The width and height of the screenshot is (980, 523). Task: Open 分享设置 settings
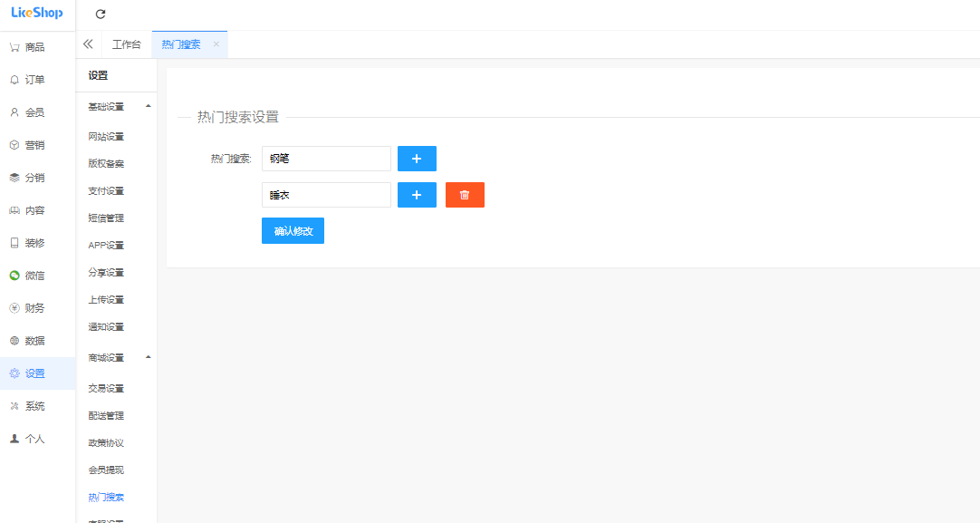coord(106,272)
